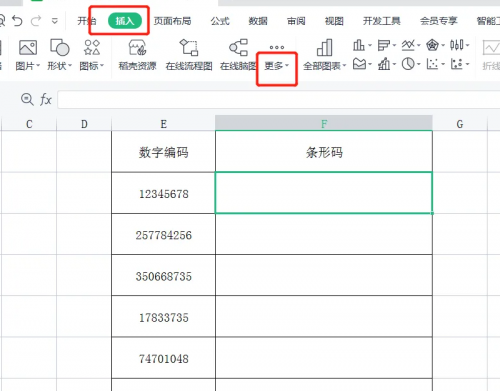Screen dimensions: 500x391
Task: Click the empty barcode cell beside 17833735
Action: click(x=324, y=317)
